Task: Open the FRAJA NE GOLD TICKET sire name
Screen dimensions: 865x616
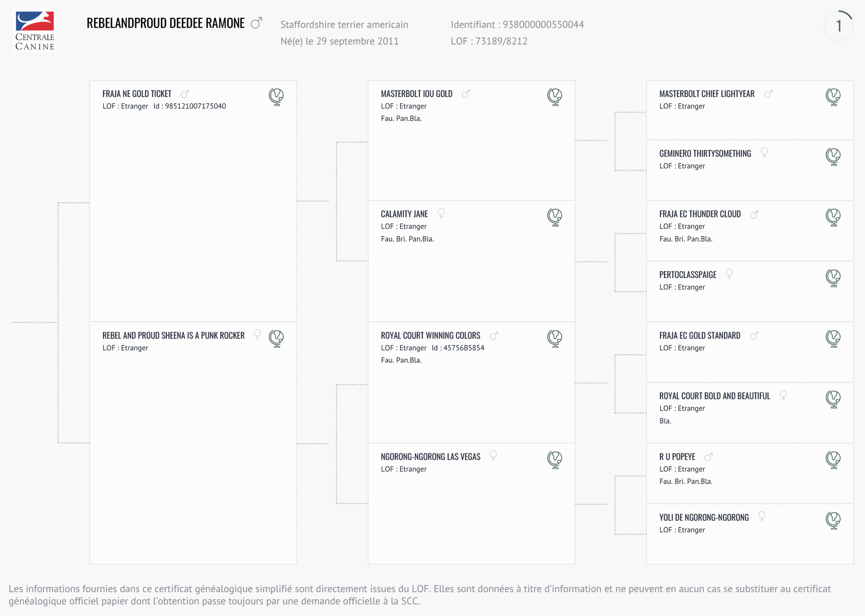Action: (137, 94)
